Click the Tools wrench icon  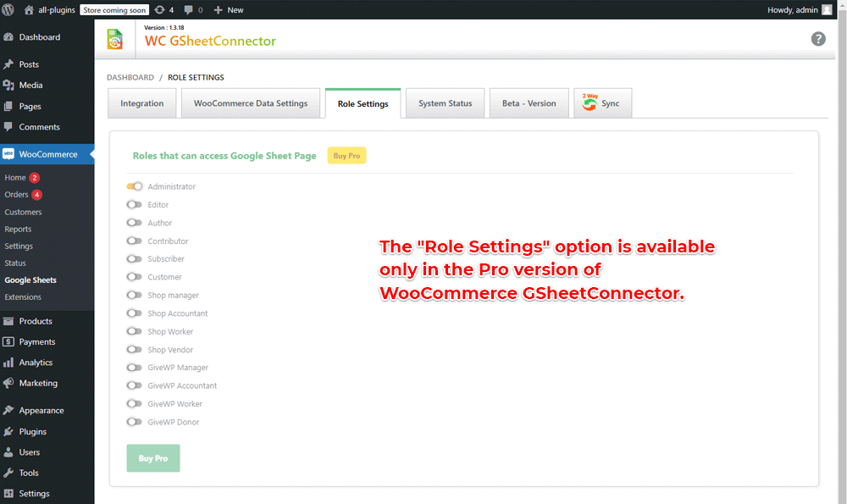[x=8, y=473]
